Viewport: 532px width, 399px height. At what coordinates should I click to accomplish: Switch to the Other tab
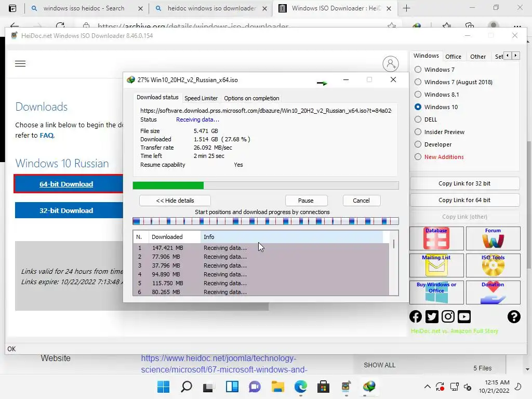(478, 57)
